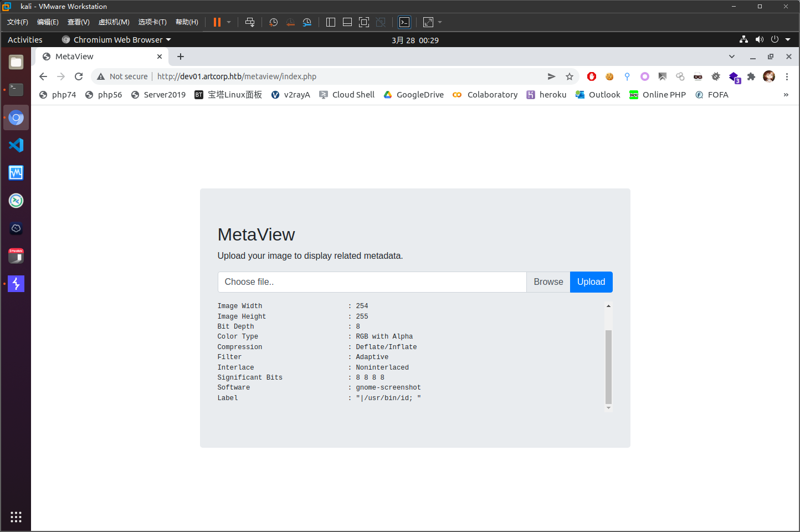Click share/send page icon in address bar

(x=551, y=76)
